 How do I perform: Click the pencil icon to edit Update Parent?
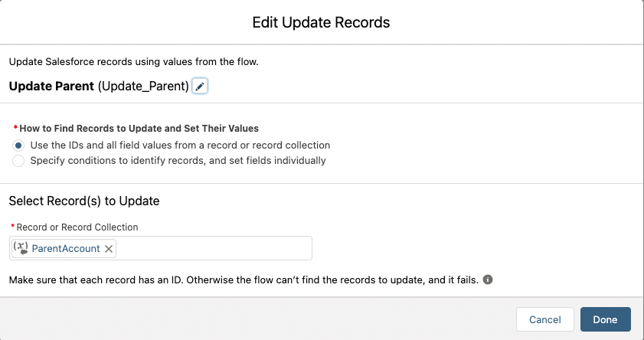click(x=200, y=87)
